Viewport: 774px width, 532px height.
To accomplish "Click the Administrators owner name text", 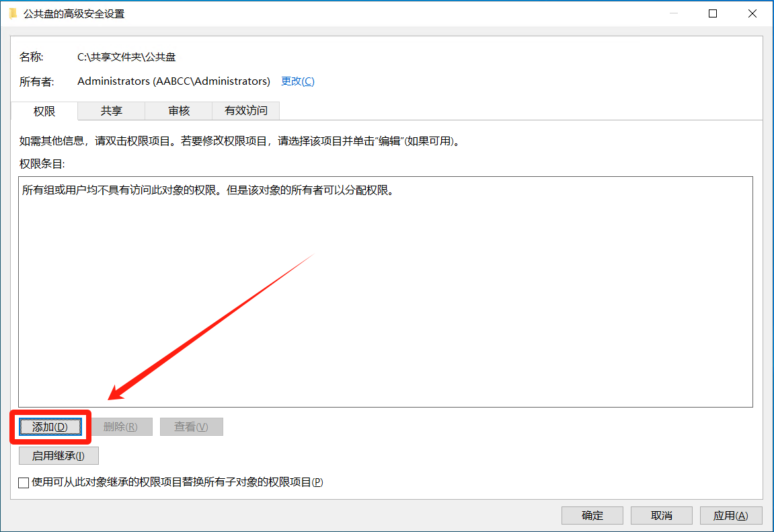I will (x=173, y=81).
